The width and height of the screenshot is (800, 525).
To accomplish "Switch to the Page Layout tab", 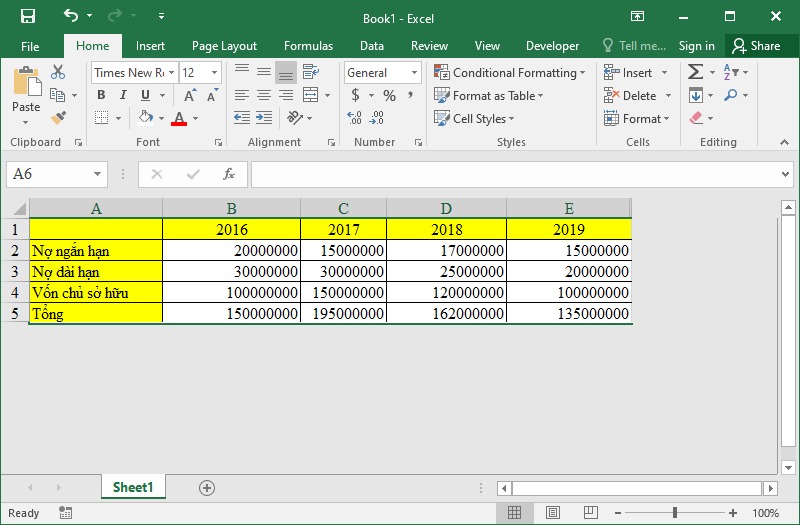I will (x=224, y=46).
